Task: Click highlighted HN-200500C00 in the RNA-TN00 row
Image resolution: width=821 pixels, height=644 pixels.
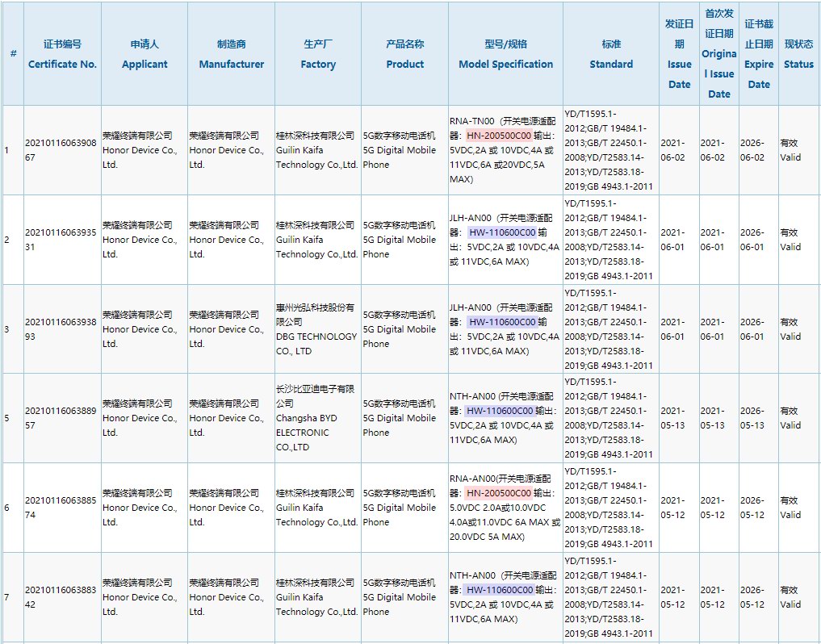Action: (499, 136)
